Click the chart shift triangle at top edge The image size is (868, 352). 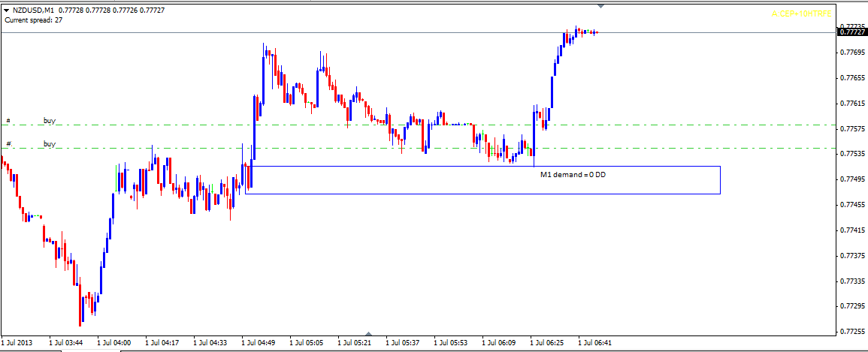pyautogui.click(x=600, y=5)
